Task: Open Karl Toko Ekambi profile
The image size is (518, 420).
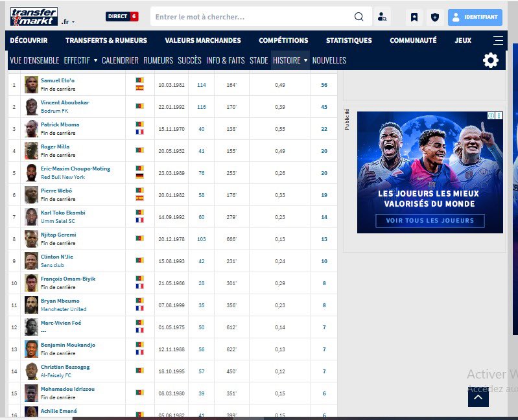Action: [x=63, y=213]
